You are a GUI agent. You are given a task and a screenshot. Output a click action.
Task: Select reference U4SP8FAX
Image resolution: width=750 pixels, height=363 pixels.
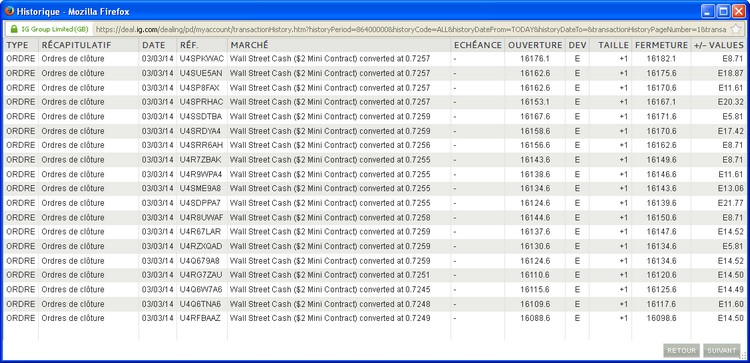point(199,88)
